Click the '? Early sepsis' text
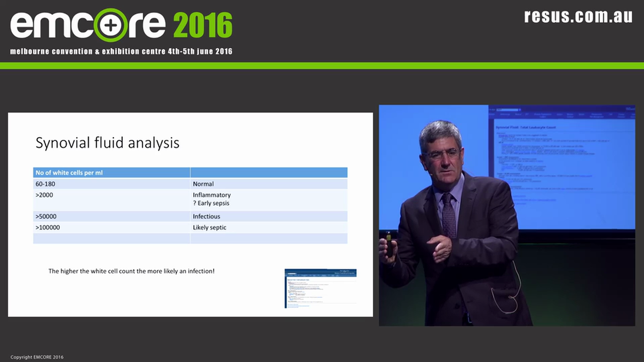 click(x=211, y=204)
